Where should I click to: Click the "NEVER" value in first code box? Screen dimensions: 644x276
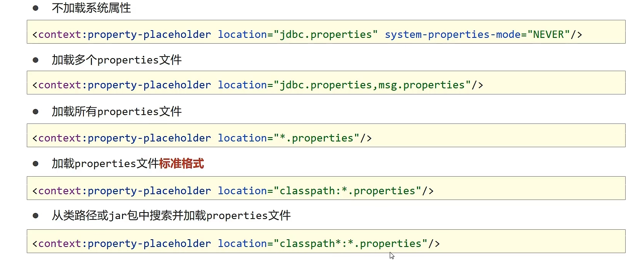pos(548,34)
